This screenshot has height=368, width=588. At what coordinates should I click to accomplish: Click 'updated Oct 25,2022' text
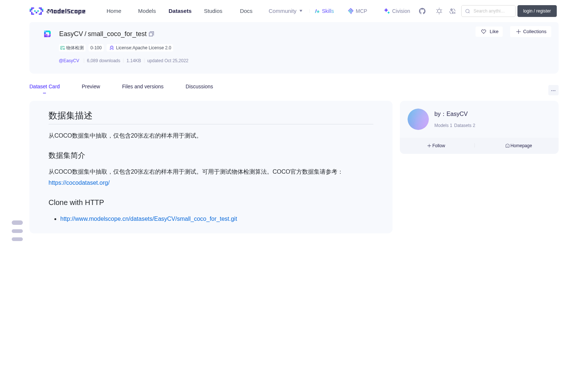tap(168, 61)
